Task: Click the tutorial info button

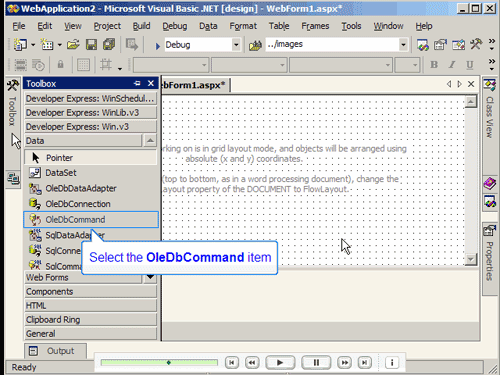Action: click(392, 362)
